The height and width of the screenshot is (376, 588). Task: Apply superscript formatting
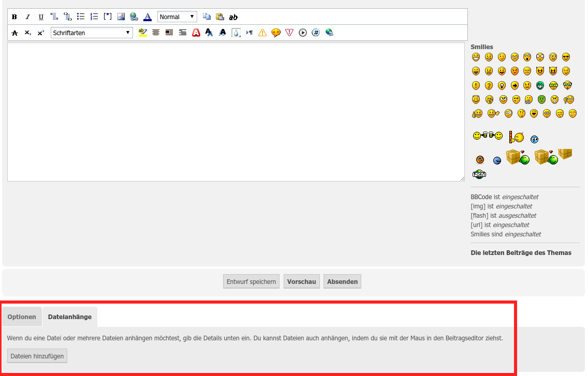tap(41, 33)
